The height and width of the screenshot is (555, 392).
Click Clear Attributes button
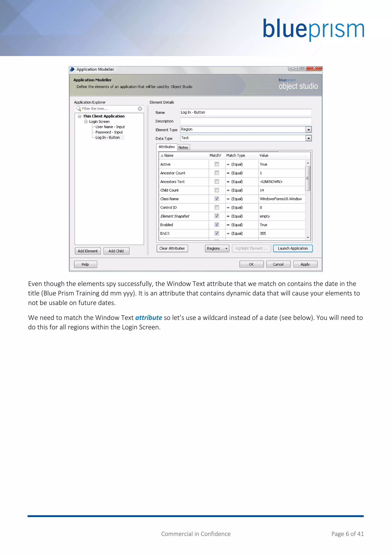pos(172,249)
